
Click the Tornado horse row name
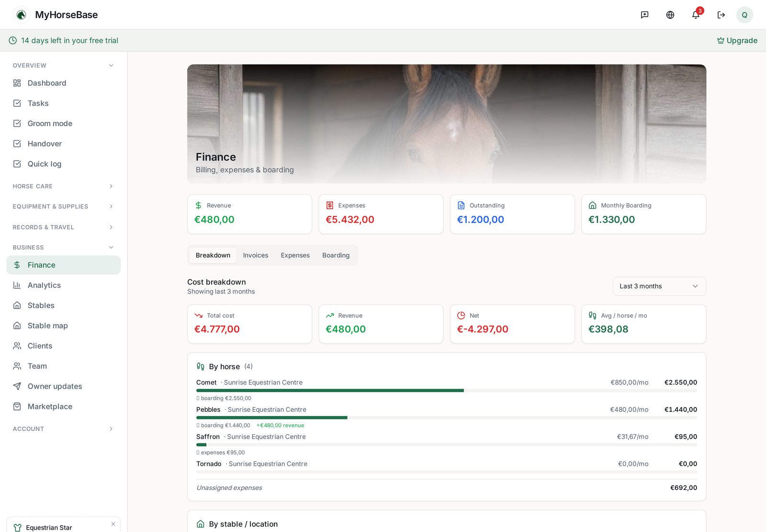click(x=209, y=464)
